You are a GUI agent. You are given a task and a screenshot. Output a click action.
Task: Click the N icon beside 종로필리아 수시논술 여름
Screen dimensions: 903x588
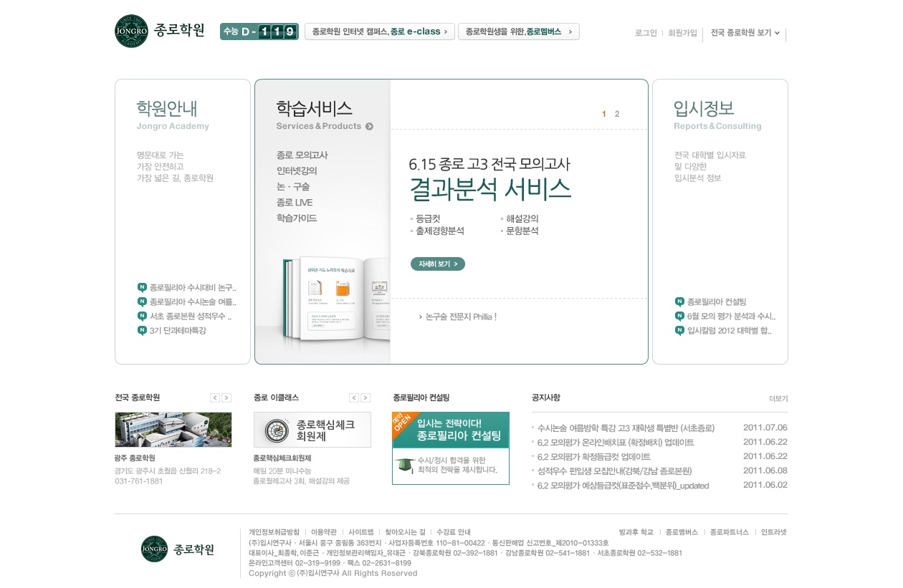(142, 302)
